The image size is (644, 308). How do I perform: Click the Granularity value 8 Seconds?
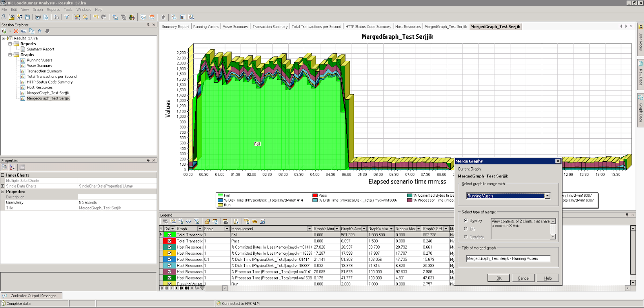coord(117,202)
